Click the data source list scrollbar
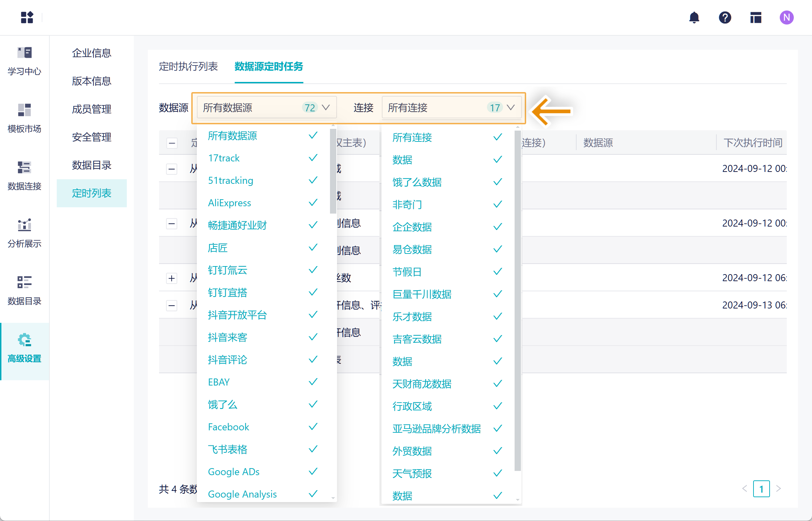Viewport: 812px width, 521px height. pyautogui.click(x=333, y=172)
